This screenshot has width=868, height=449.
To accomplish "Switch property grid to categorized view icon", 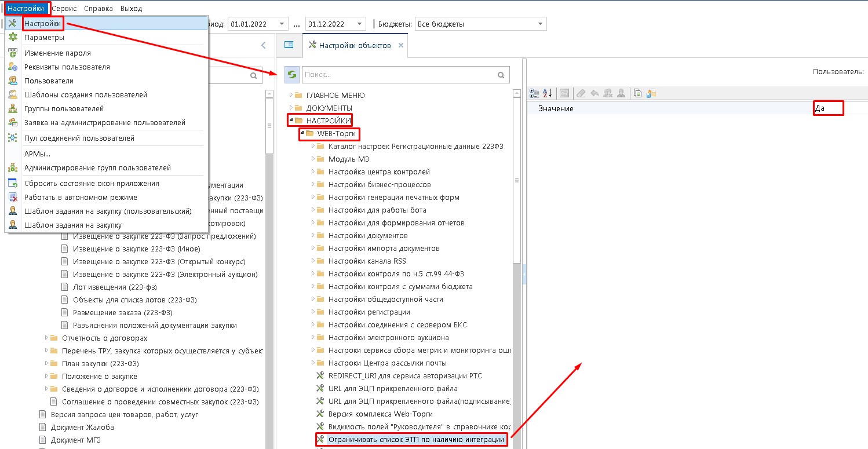I will tap(534, 93).
